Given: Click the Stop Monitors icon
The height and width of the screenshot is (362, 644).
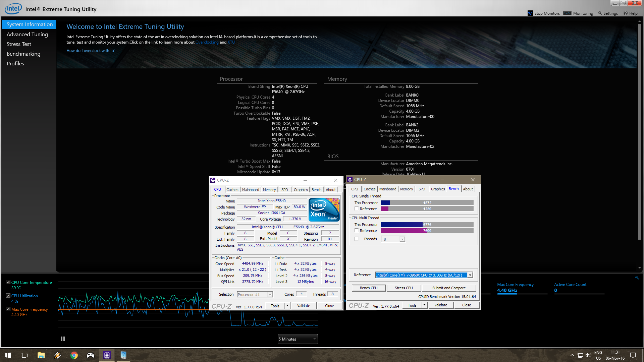Looking at the screenshot, I should pyautogui.click(x=530, y=13).
